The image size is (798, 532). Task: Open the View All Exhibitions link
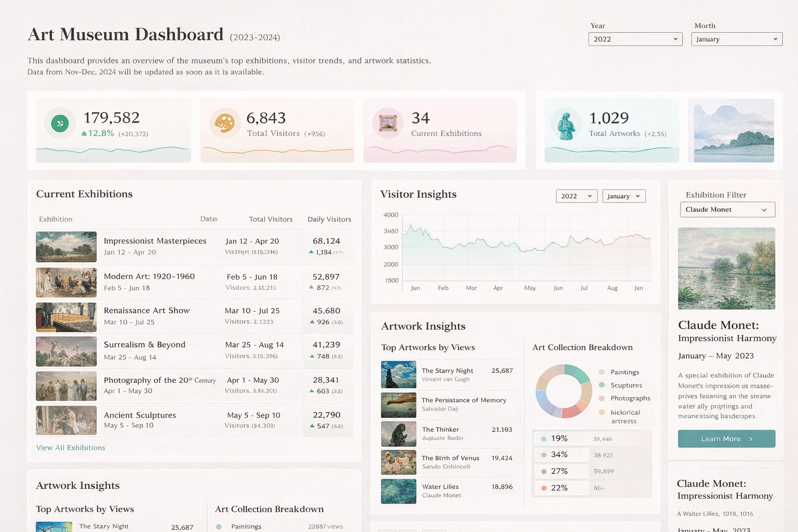tap(71, 448)
